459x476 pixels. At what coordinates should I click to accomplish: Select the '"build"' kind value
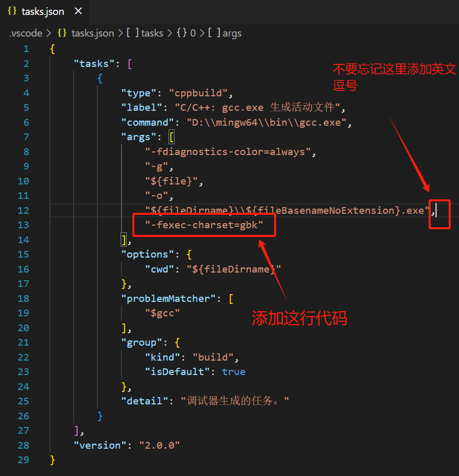[x=213, y=356]
